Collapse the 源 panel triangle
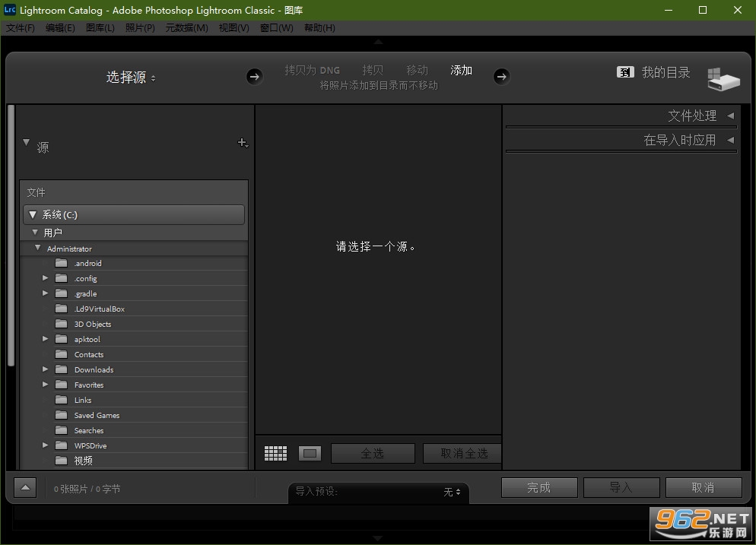The width and height of the screenshot is (756, 545). coord(27,143)
